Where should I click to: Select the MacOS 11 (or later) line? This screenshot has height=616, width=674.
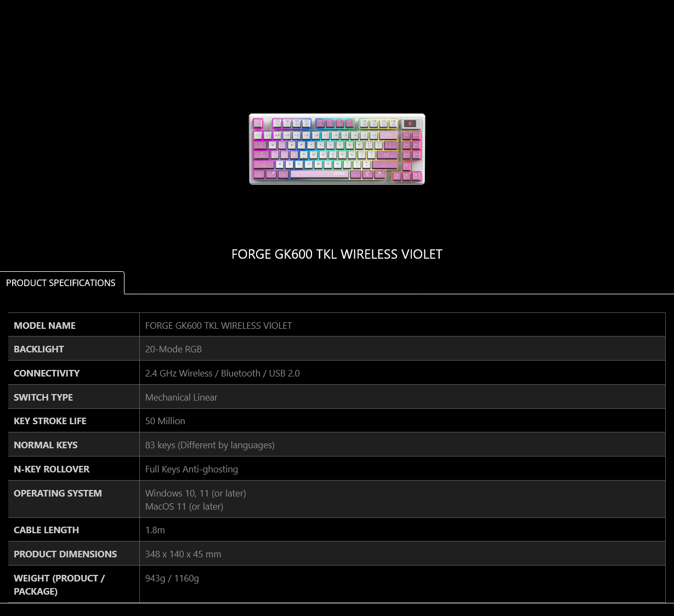pos(184,506)
